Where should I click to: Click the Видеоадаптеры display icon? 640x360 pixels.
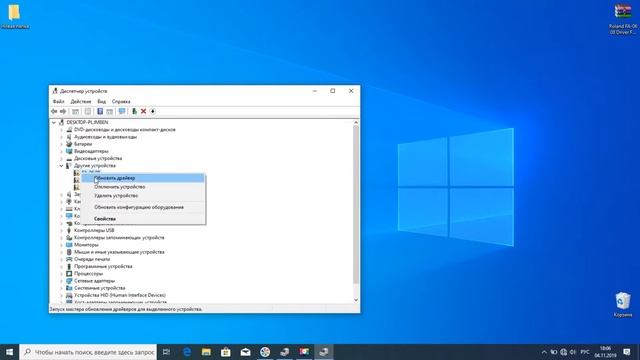click(x=69, y=151)
